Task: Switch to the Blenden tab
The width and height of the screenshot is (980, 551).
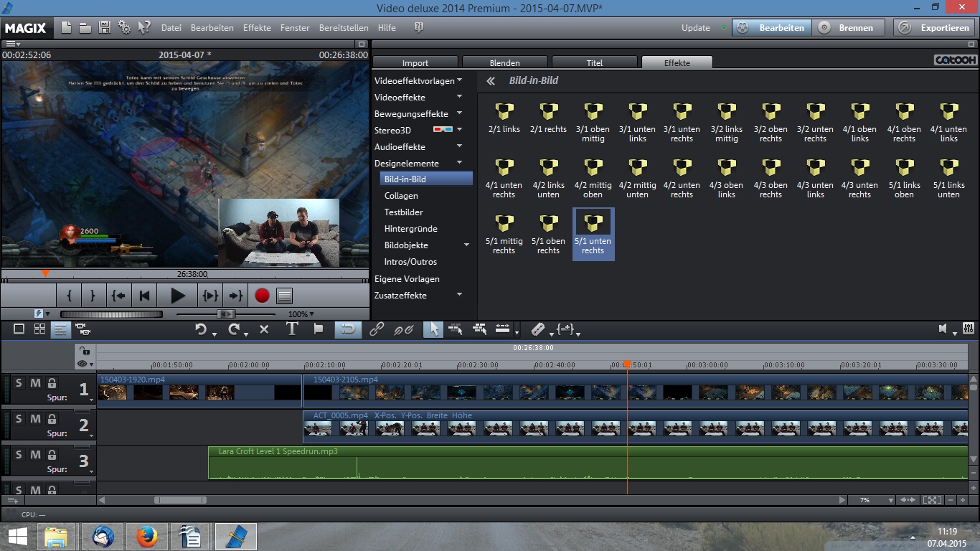Action: pos(505,62)
